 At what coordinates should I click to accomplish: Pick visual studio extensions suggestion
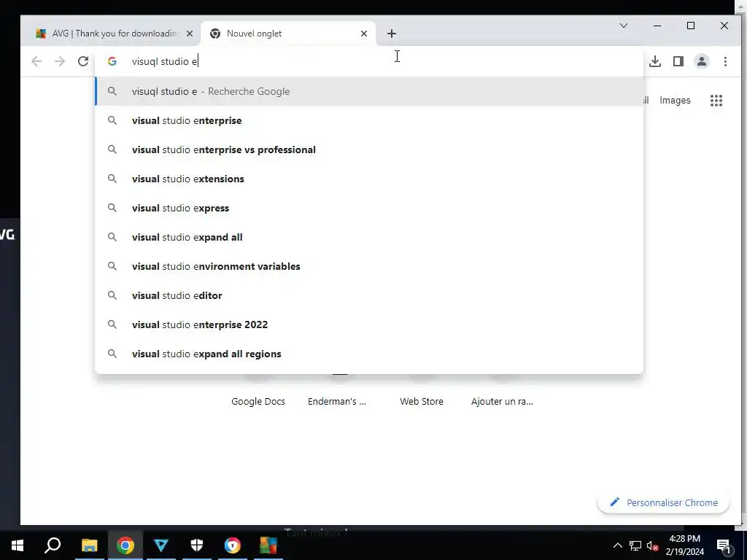click(x=369, y=179)
